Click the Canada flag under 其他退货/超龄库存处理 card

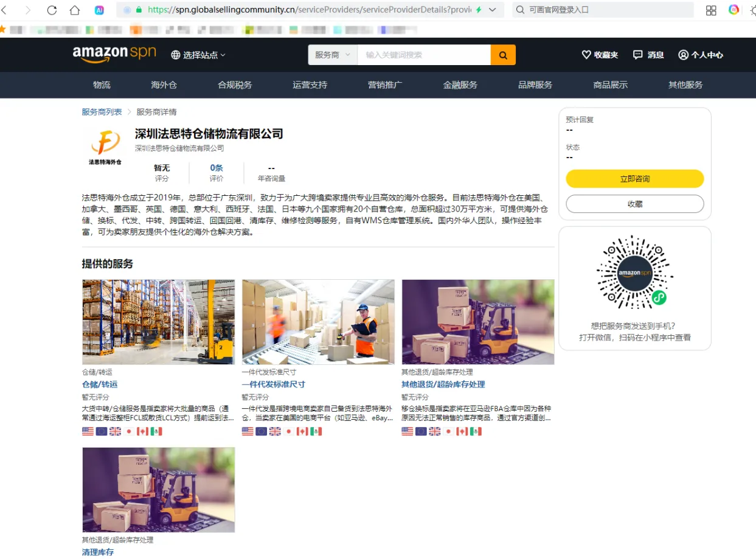click(462, 431)
